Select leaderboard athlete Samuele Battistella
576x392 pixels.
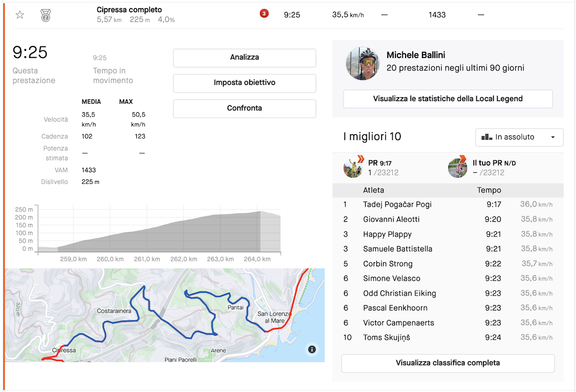[397, 249]
